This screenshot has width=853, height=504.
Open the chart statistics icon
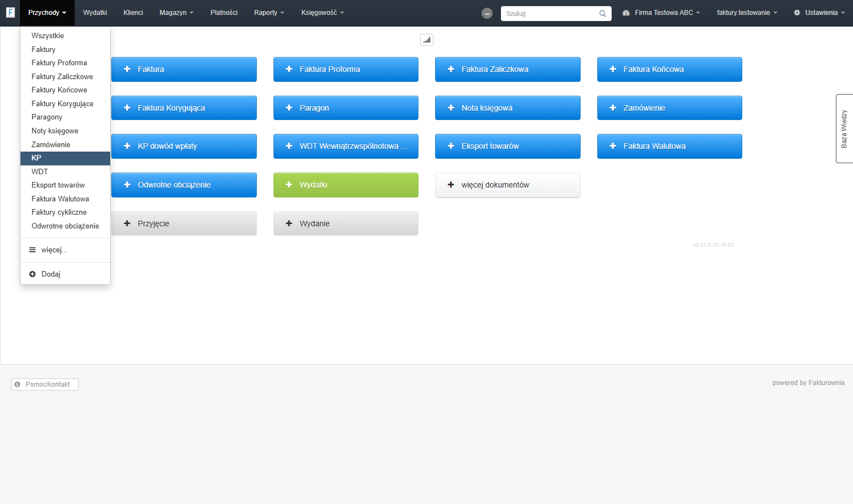[427, 40]
